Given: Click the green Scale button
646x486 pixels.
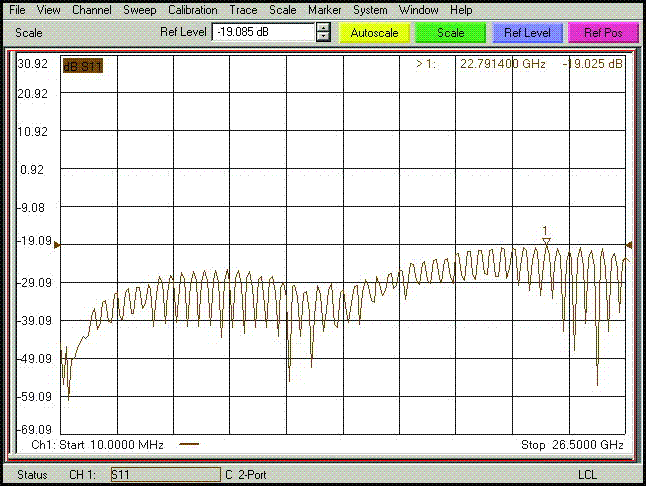Looking at the screenshot, I should (x=451, y=33).
